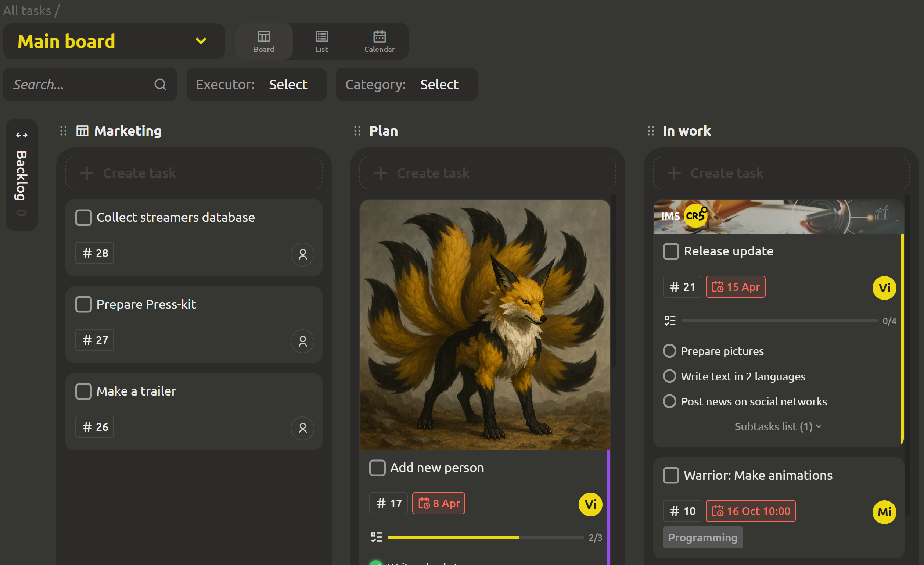924x565 pixels.
Task: Mark Prepare pictures subtask done
Action: click(669, 351)
